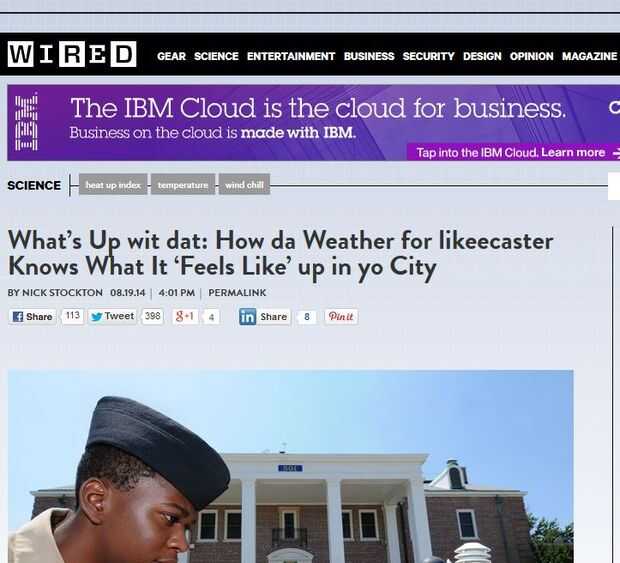Navigate to the SECURITY section
620x563 pixels.
[x=429, y=57]
